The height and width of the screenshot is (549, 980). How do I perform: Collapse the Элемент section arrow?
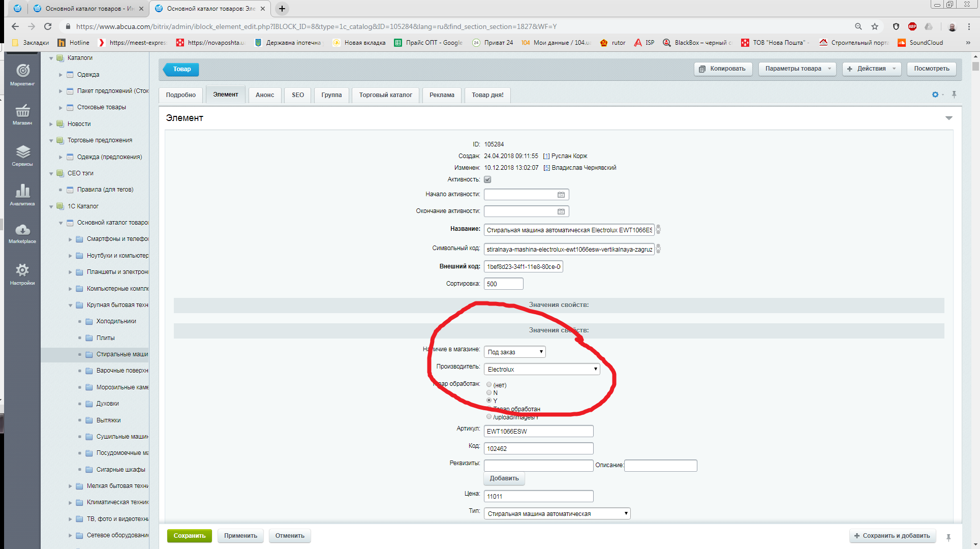(x=948, y=118)
